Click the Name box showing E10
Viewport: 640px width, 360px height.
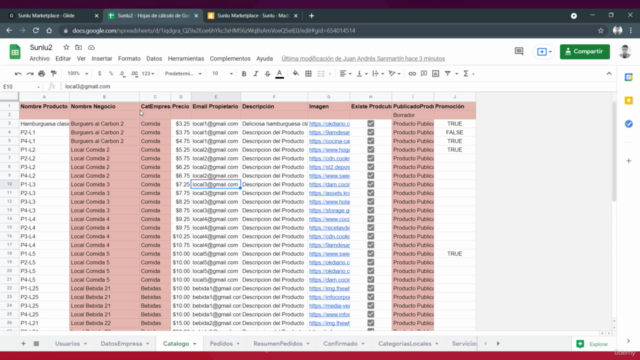pyautogui.click(x=21, y=87)
